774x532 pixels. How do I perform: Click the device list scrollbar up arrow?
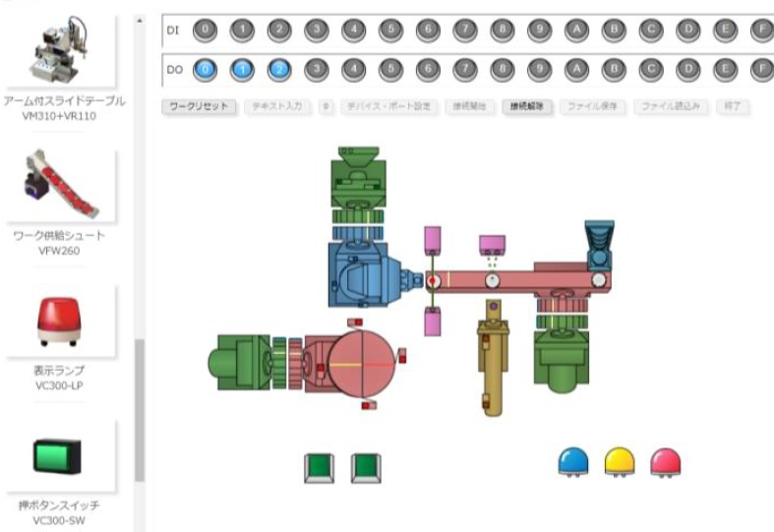pos(140,20)
